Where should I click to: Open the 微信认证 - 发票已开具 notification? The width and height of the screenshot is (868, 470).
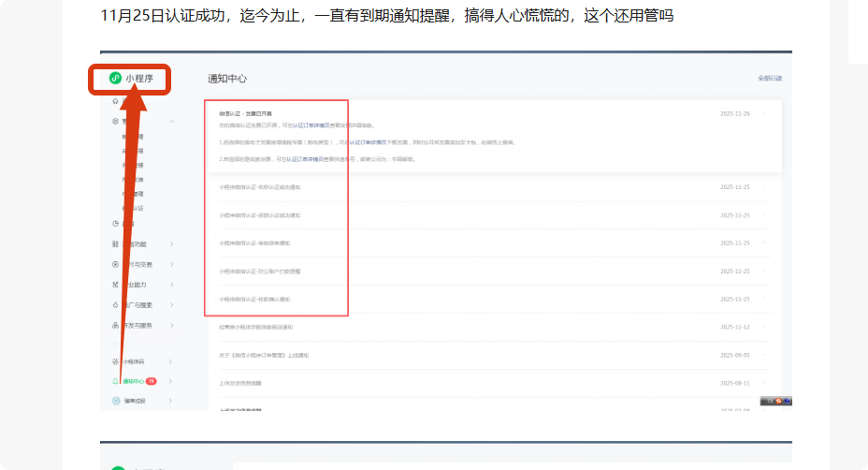(x=245, y=113)
